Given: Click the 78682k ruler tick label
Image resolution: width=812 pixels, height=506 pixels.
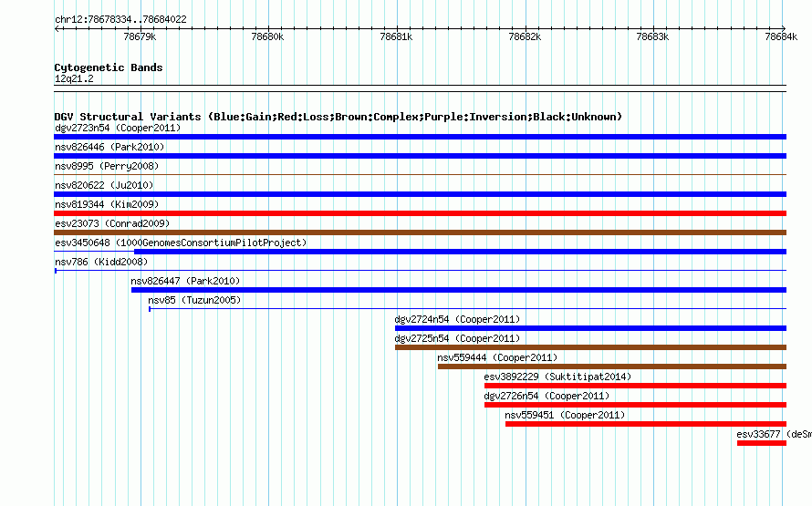Looking at the screenshot, I should pyautogui.click(x=525, y=36).
